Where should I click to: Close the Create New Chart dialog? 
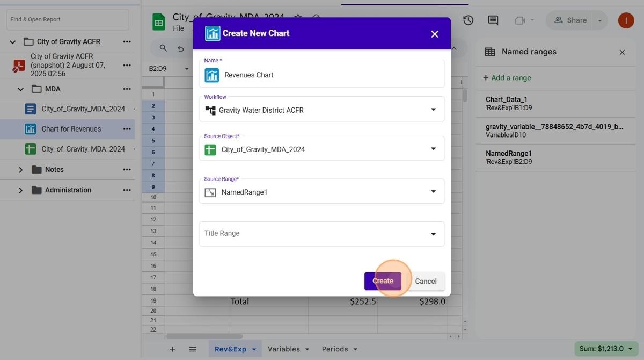click(x=435, y=34)
